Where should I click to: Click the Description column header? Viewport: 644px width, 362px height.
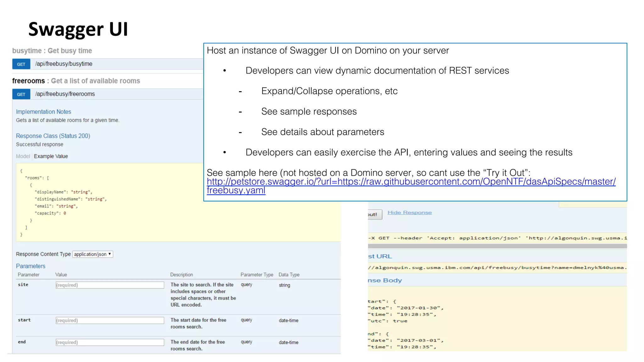181,275
